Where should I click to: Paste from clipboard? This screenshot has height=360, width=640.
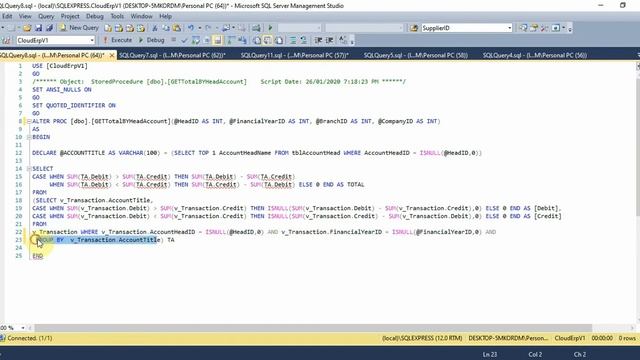click(x=177, y=28)
